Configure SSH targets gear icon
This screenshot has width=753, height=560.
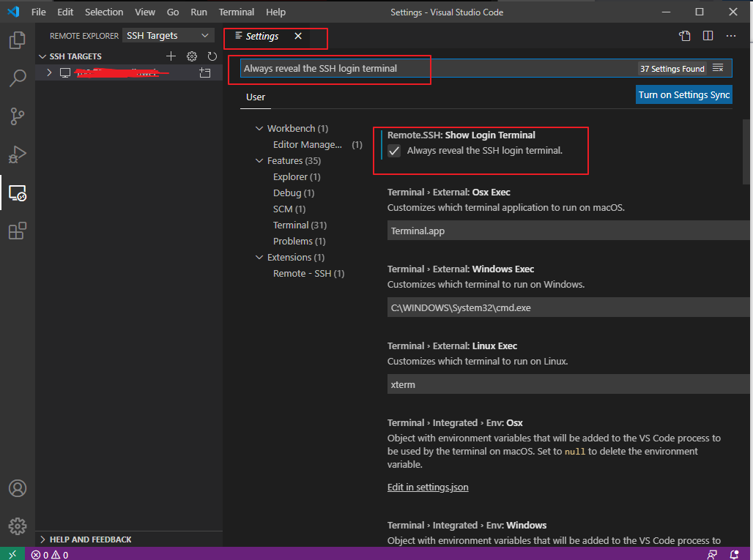click(192, 56)
